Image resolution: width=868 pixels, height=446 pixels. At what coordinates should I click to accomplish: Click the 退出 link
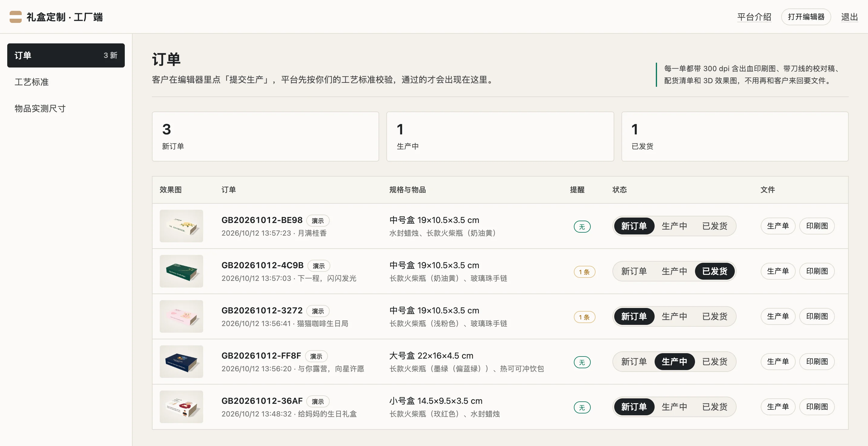(x=849, y=17)
